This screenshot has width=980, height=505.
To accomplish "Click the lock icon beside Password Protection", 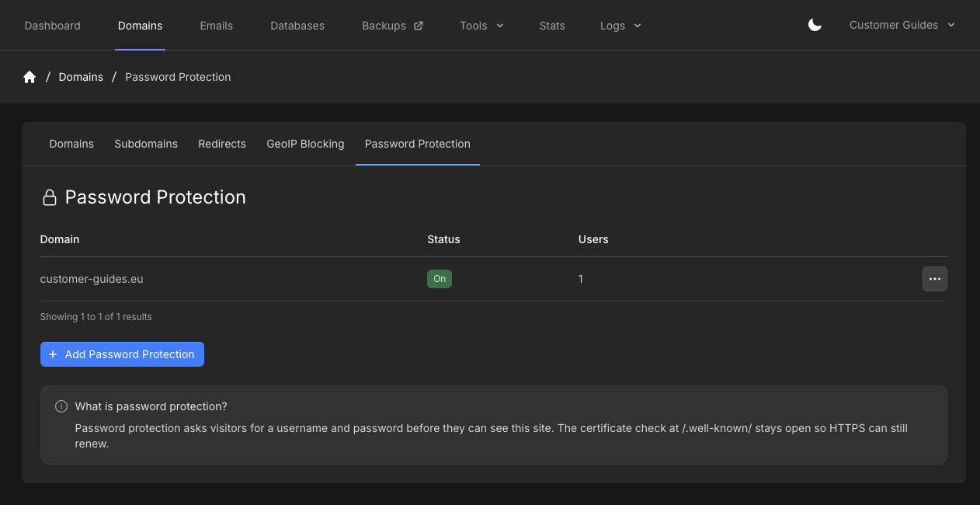I will point(50,197).
